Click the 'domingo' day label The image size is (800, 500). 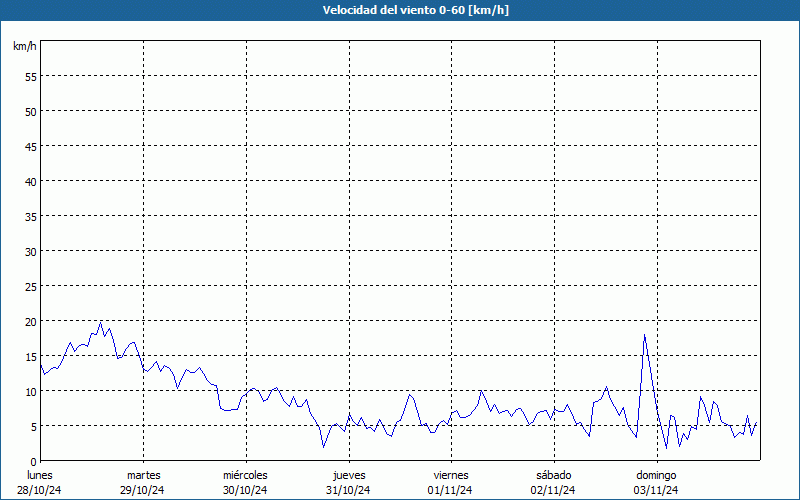(x=656, y=475)
